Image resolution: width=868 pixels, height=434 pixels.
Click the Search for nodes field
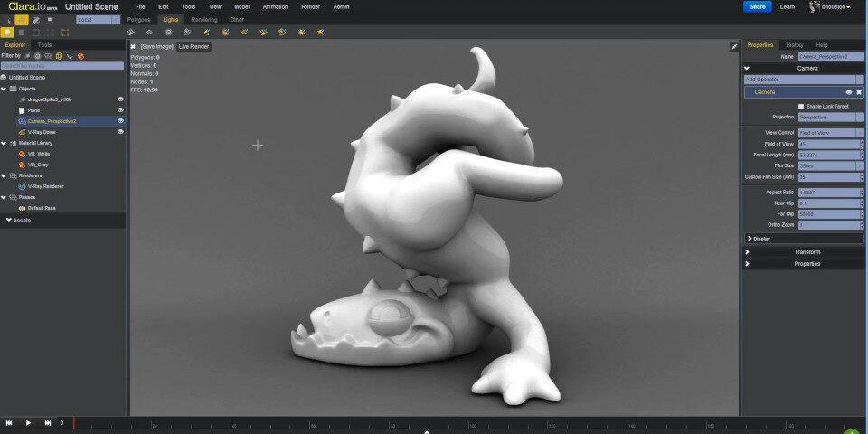pyautogui.click(x=61, y=66)
